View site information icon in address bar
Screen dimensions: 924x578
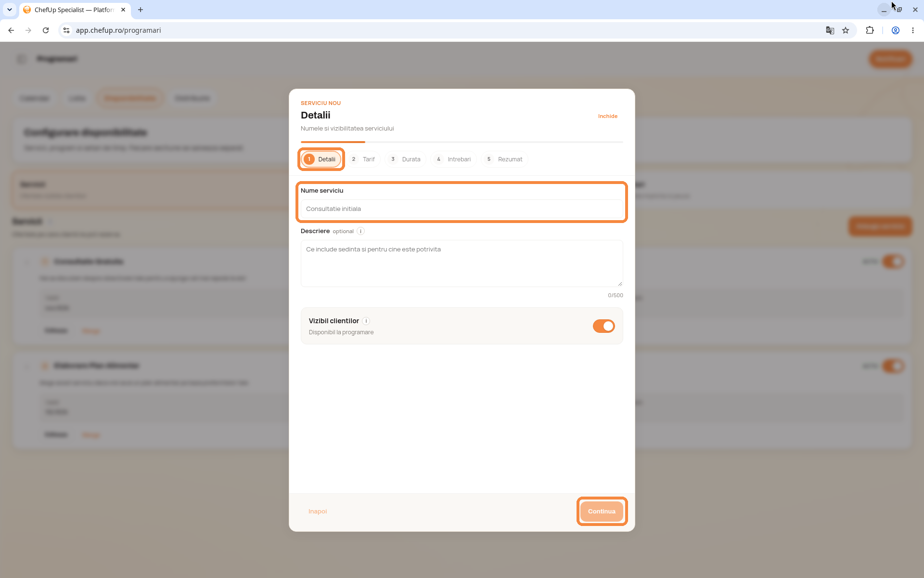pyautogui.click(x=67, y=30)
